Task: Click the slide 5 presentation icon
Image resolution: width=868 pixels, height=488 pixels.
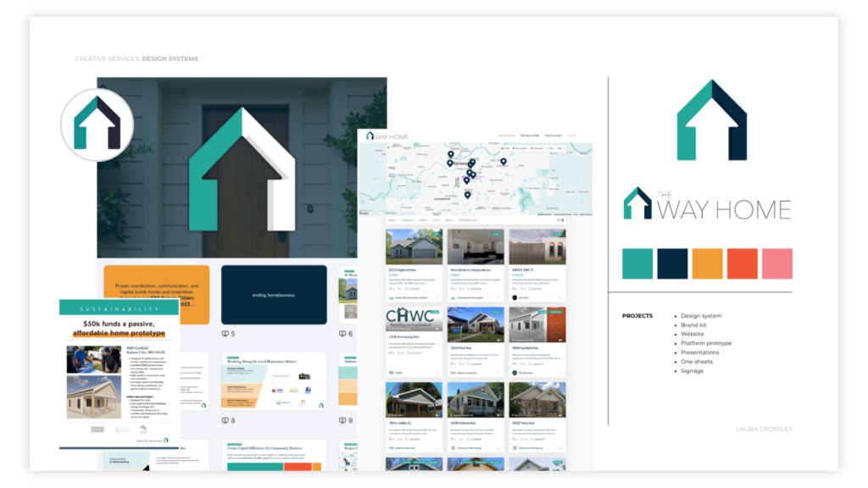Action: pyautogui.click(x=225, y=334)
